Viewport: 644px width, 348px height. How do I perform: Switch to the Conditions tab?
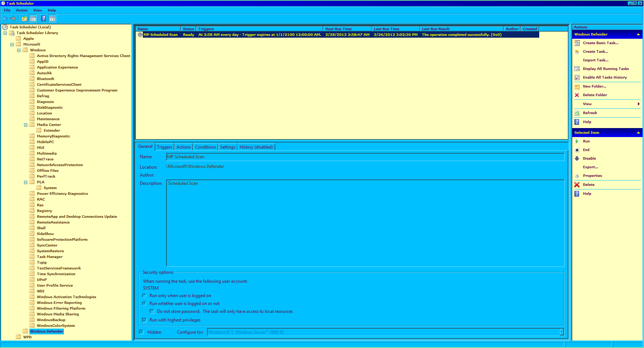pos(205,147)
